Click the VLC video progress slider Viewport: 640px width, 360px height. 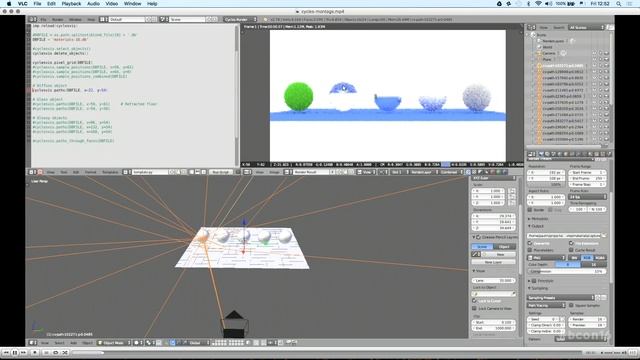pos(327,352)
